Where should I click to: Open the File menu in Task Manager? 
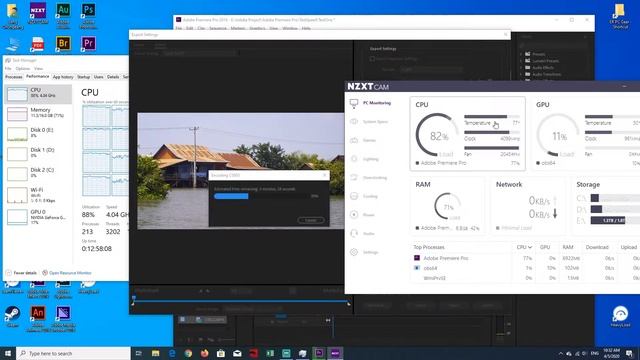(8, 69)
